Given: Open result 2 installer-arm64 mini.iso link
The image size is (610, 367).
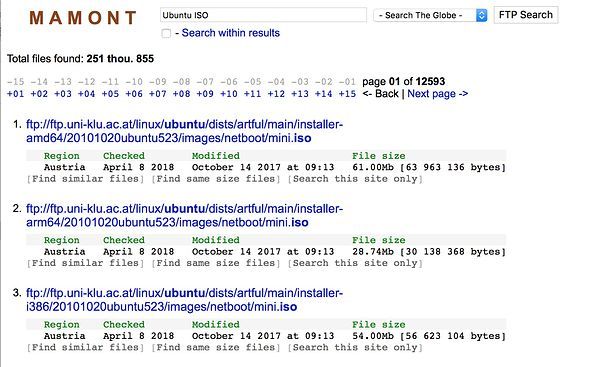Looking at the screenshot, I should [x=184, y=216].
